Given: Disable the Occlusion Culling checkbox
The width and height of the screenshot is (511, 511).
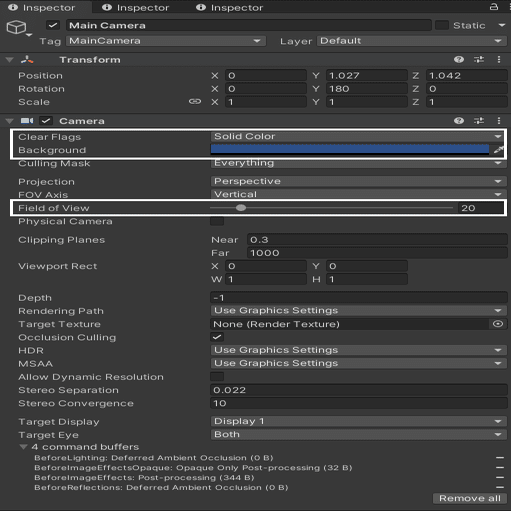Looking at the screenshot, I should click(217, 337).
